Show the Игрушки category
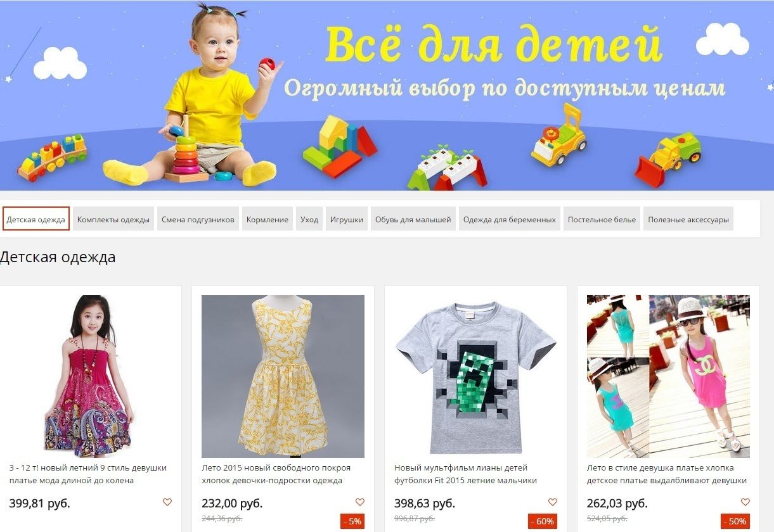 coord(347,219)
